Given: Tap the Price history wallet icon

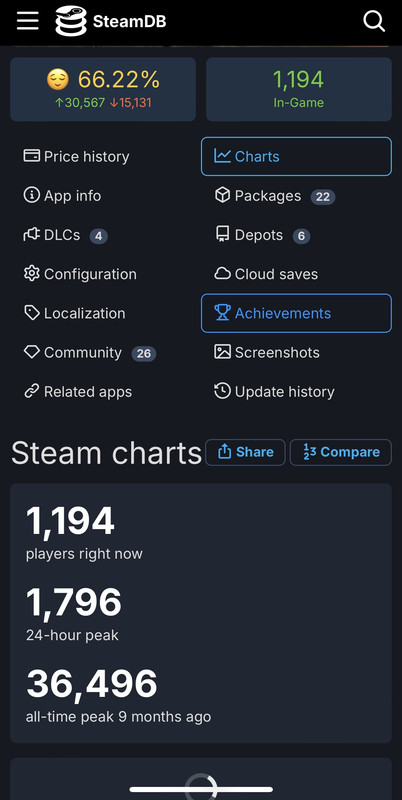Looking at the screenshot, I should coord(32,156).
